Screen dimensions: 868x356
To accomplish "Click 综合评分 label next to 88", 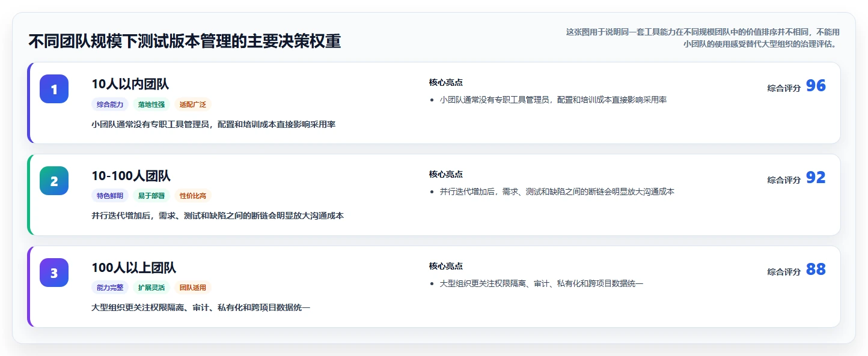I will [x=784, y=272].
